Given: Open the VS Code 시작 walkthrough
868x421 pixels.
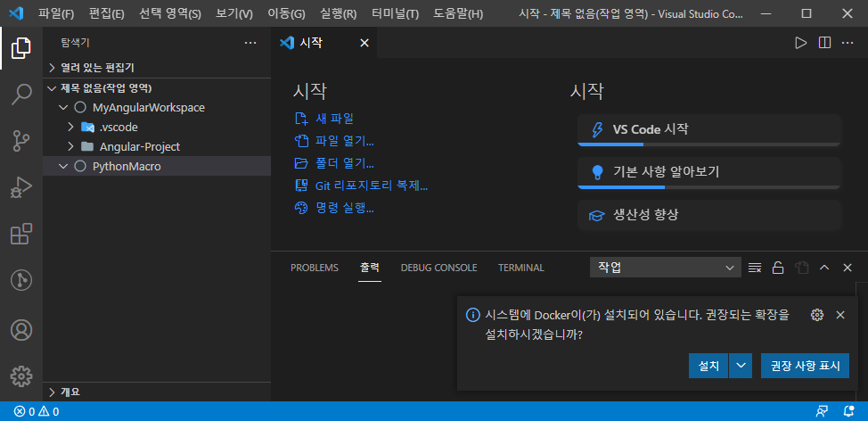Looking at the screenshot, I should 708,129.
